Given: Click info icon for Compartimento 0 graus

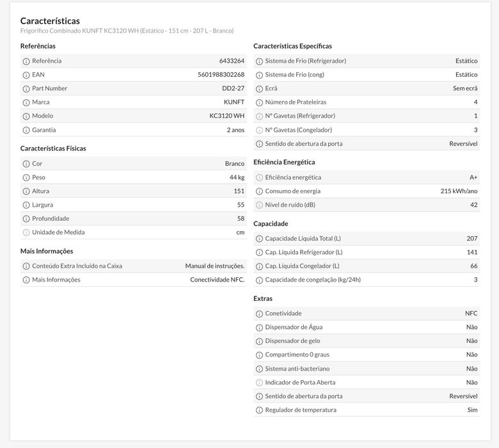Looking at the screenshot, I should pos(259,355).
